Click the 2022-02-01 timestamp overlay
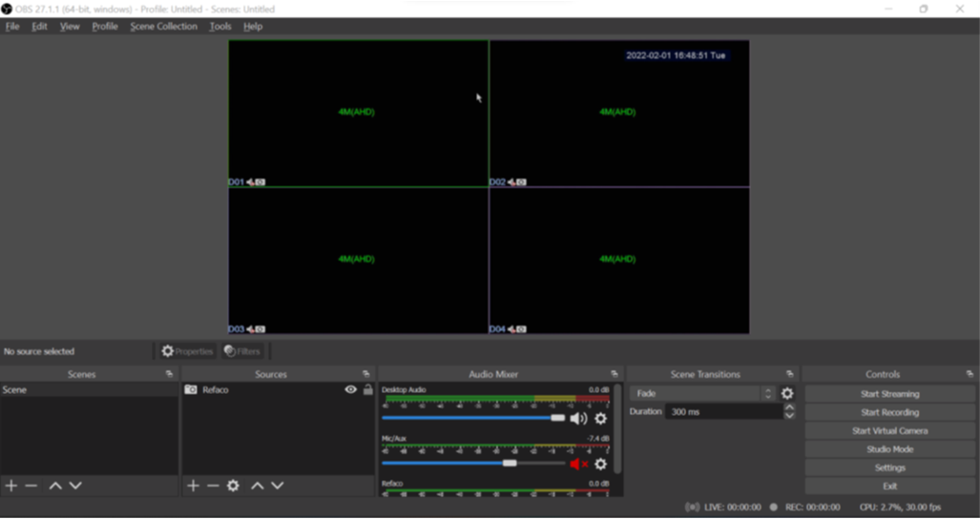Image resolution: width=980 pixels, height=519 pixels. point(676,55)
